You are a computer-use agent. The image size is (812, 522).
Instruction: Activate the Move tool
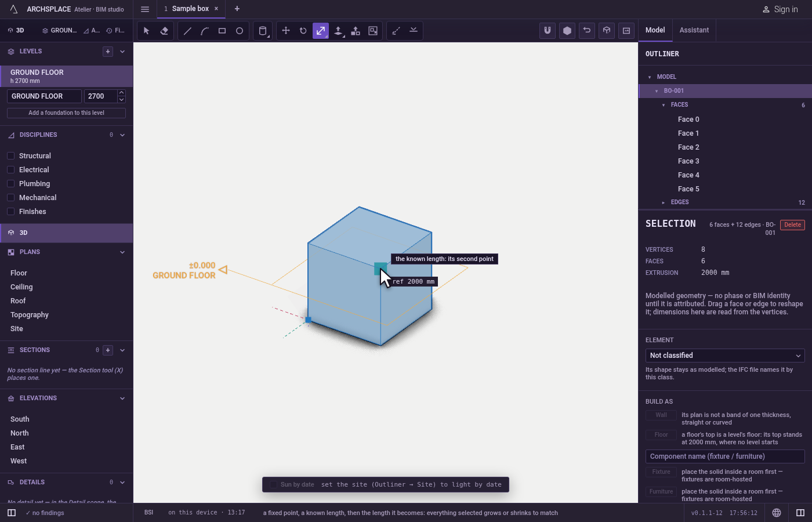click(x=286, y=31)
